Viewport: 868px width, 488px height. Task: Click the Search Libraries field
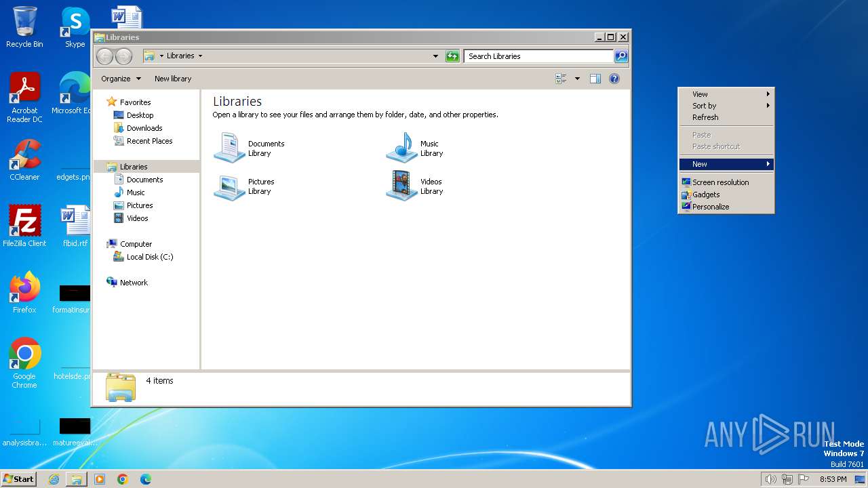539,56
